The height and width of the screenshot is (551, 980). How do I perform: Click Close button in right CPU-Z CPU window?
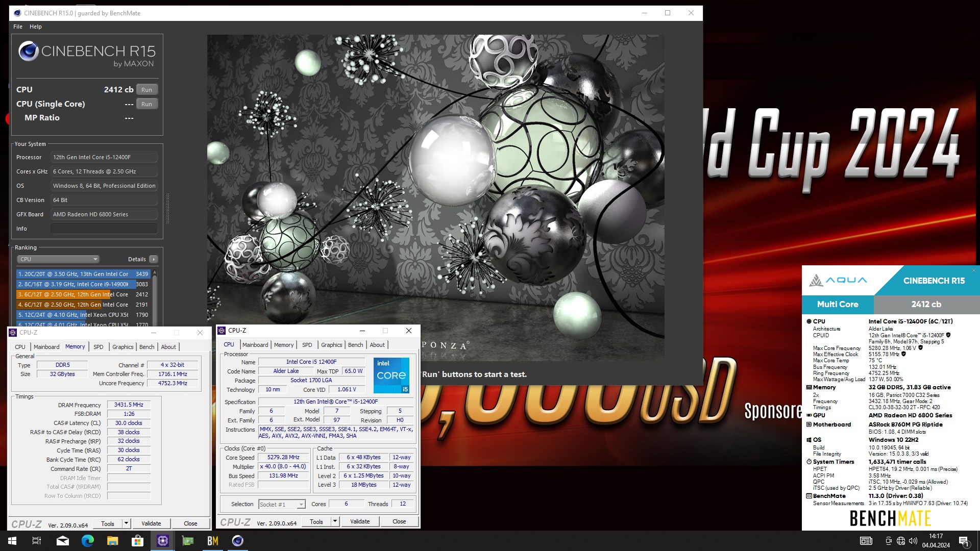tap(399, 521)
